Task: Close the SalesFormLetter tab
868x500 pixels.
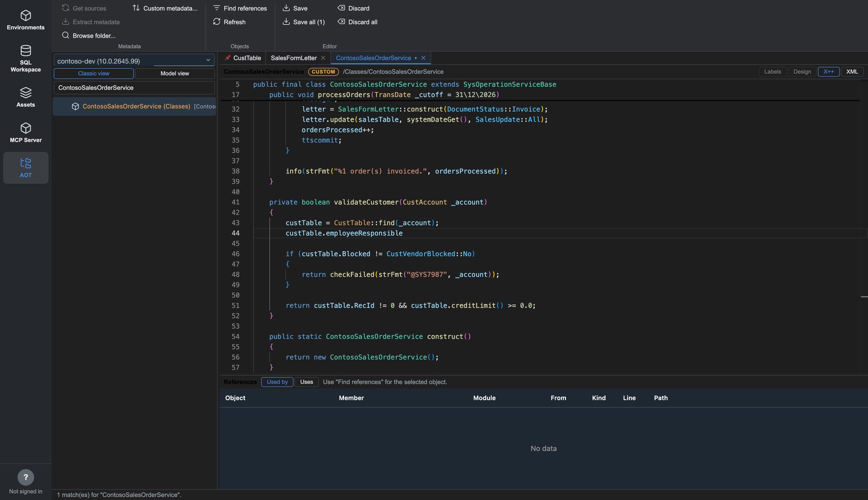Action: coord(323,58)
